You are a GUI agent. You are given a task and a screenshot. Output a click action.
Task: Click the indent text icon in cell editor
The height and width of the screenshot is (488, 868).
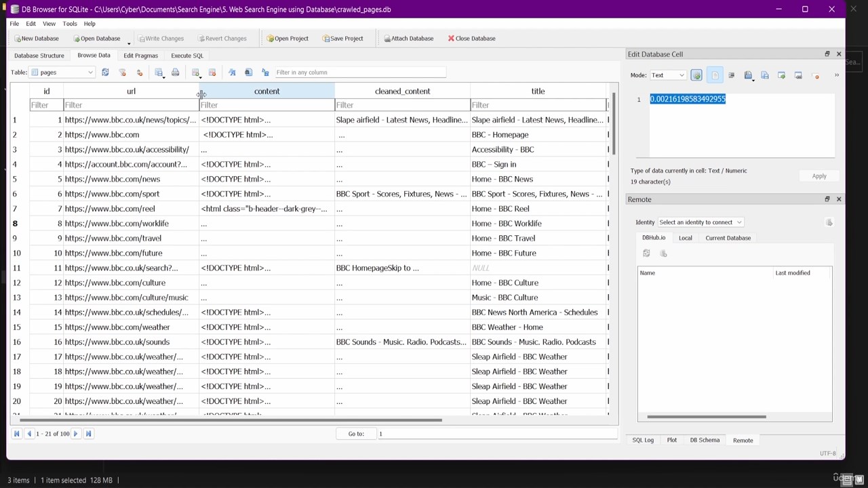731,75
